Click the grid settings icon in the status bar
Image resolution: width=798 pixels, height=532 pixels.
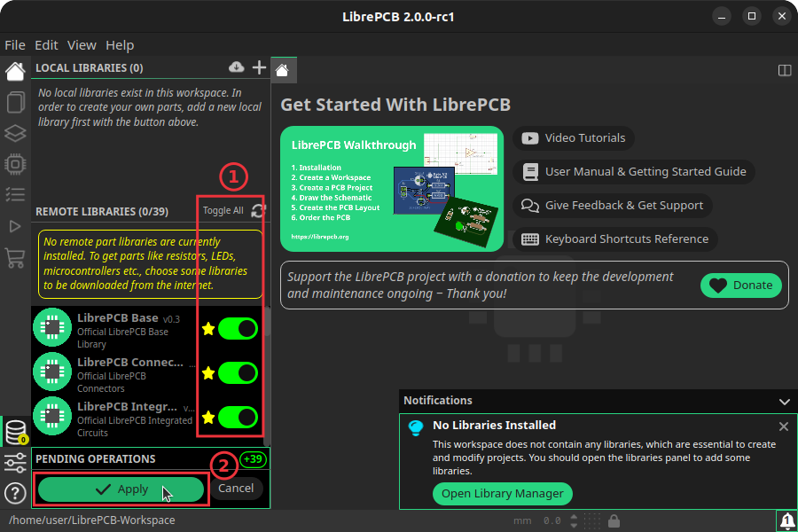click(x=592, y=520)
